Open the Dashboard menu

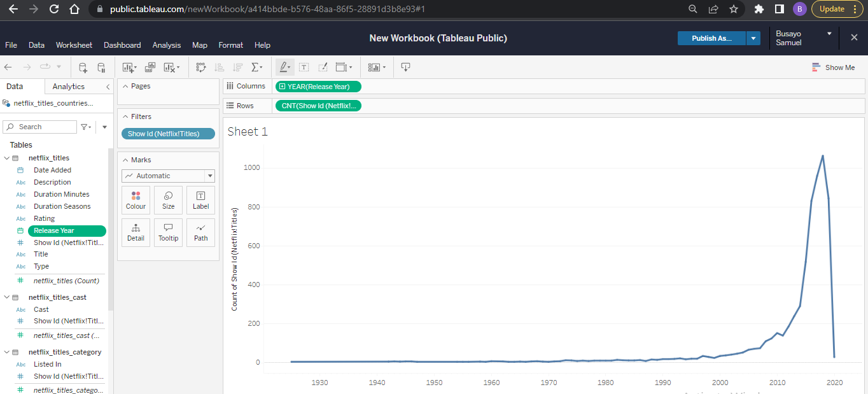pos(122,45)
